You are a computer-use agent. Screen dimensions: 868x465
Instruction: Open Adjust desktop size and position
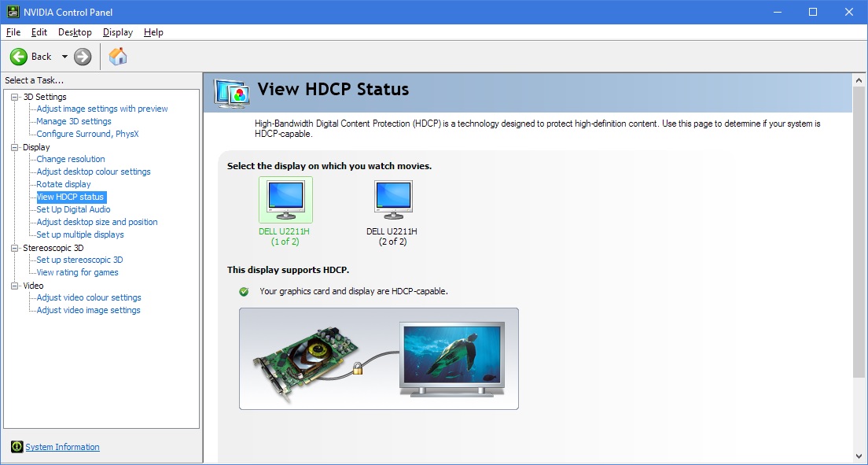tap(97, 222)
